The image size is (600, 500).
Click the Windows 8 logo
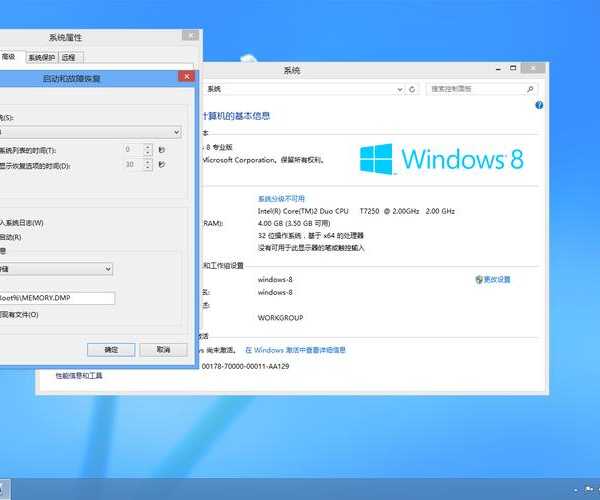442,159
